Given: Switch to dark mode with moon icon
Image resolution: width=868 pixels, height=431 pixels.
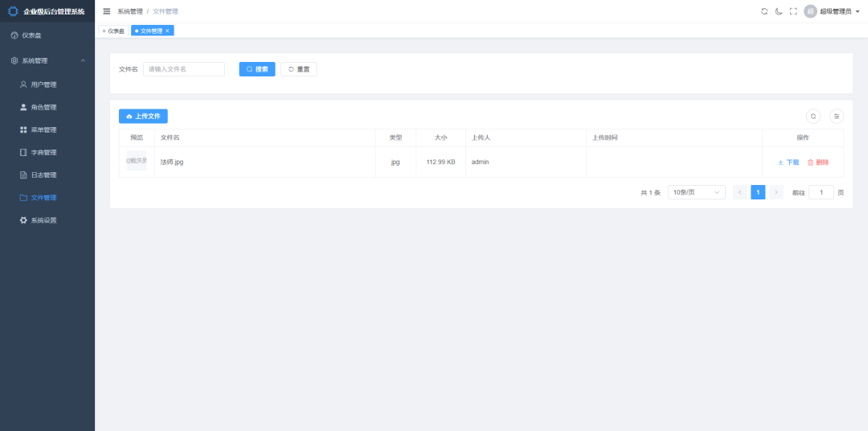Looking at the screenshot, I should [779, 11].
